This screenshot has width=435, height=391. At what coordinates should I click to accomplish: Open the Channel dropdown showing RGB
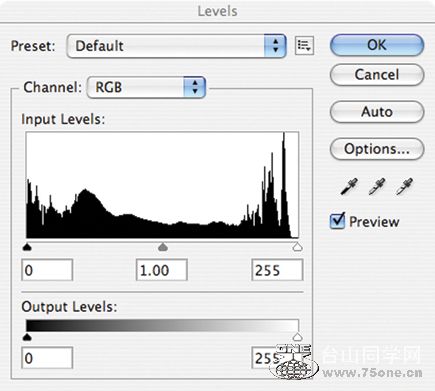(146, 87)
